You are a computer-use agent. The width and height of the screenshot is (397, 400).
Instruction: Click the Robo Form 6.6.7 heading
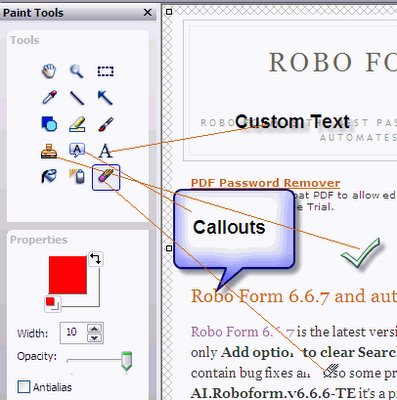(x=294, y=296)
